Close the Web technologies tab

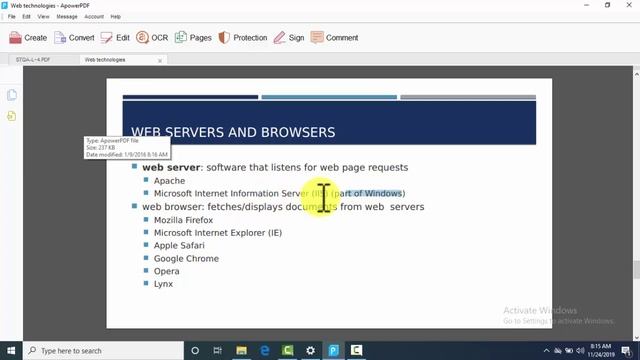pyautogui.click(x=160, y=60)
